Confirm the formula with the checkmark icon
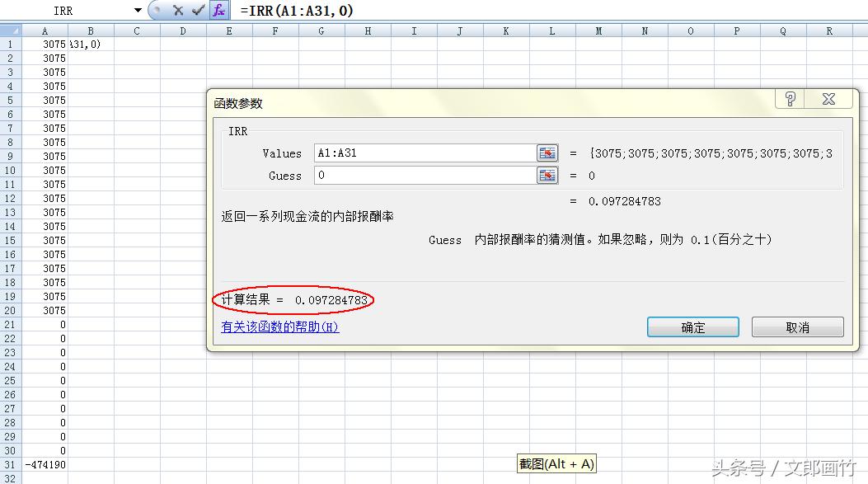Image resolution: width=868 pixels, height=484 pixels. [x=198, y=11]
